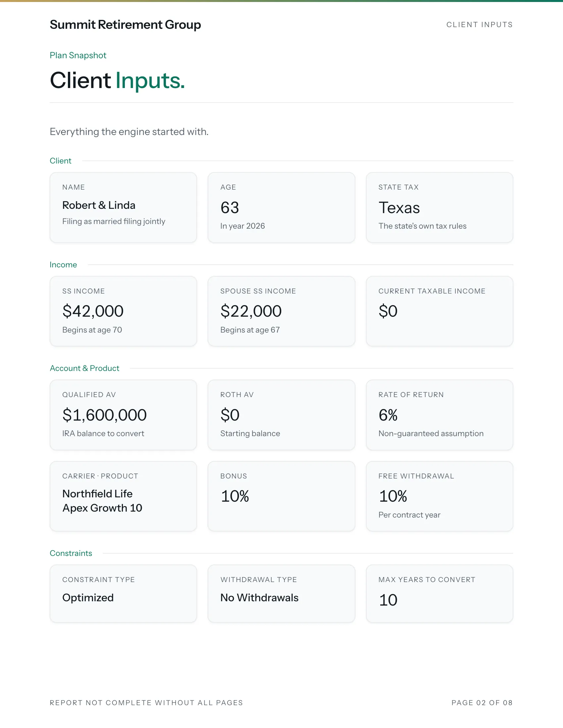Select the Optimized constraint type value
Image resolution: width=563 pixels, height=728 pixels.
point(88,598)
